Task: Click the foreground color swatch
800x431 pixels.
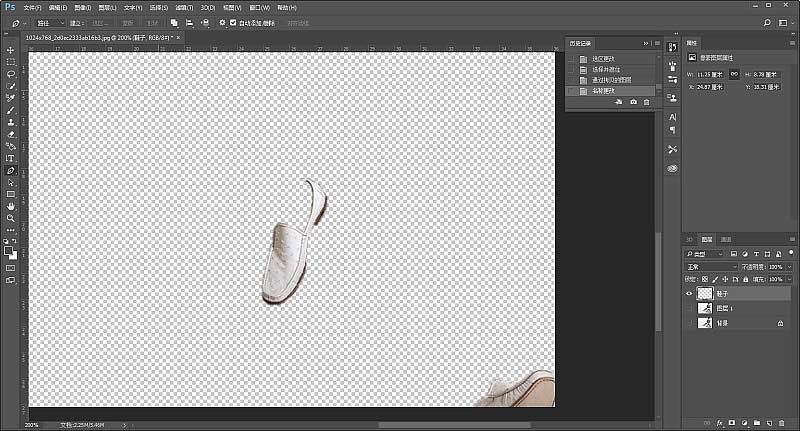Action: pos(8,250)
